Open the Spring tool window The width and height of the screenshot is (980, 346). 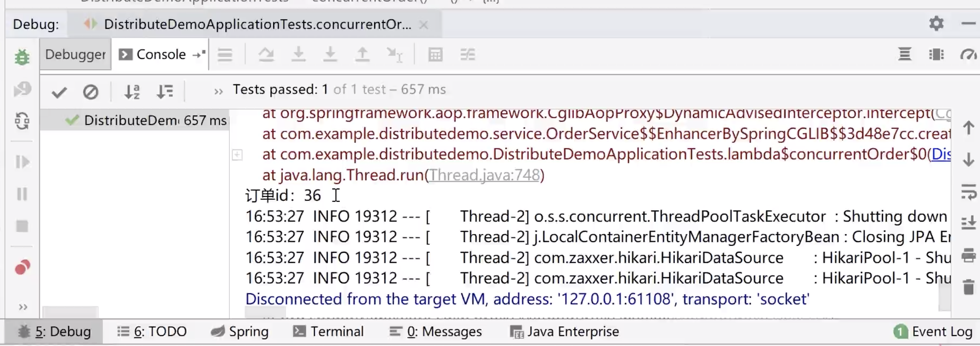click(240, 332)
